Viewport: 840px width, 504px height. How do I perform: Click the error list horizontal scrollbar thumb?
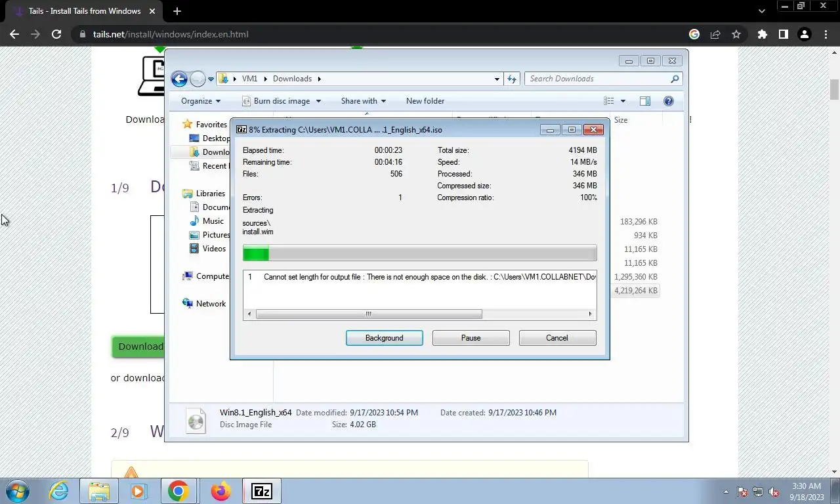pyautogui.click(x=369, y=314)
